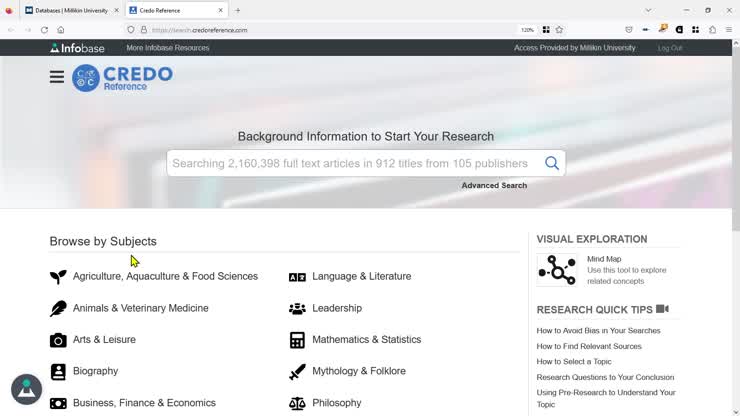Expand the list all tabs dropdown

pos(648,10)
